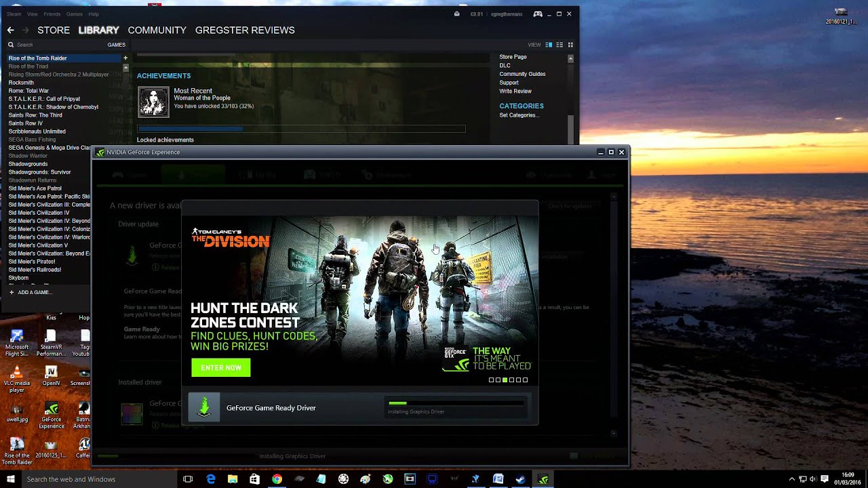
Task: Click the Store Page link
Action: pos(513,57)
